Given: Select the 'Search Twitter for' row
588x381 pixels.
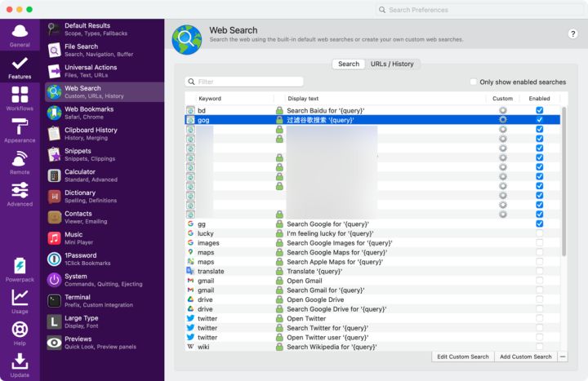Looking at the screenshot, I should coord(372,328).
